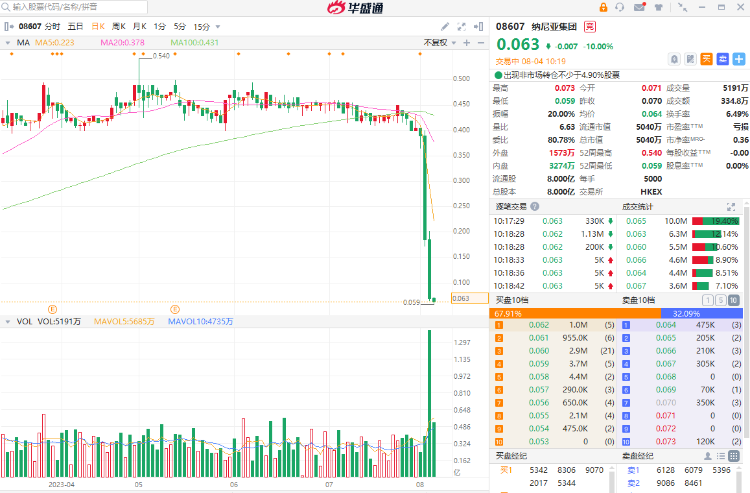
Task: Click stock name 纳尼亚集团 header
Action: (x=554, y=27)
